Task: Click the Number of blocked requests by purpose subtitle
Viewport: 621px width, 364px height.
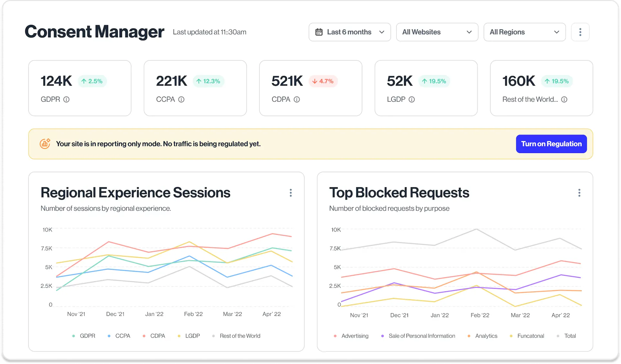Action: click(x=389, y=209)
